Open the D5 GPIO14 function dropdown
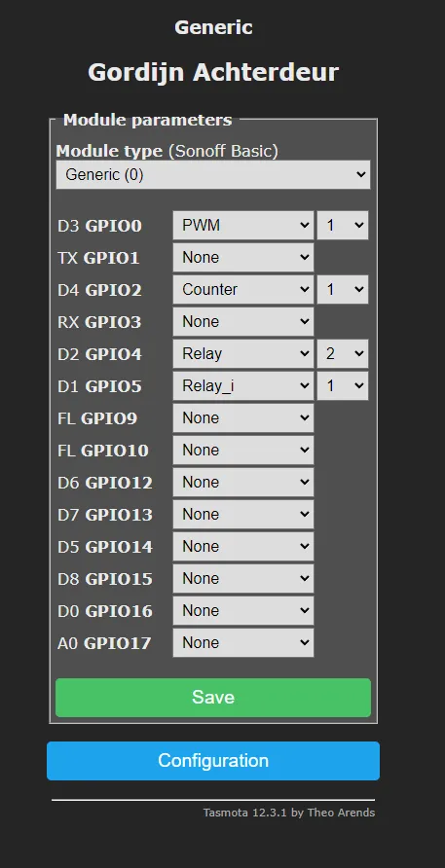The height and width of the screenshot is (868, 445). click(243, 546)
